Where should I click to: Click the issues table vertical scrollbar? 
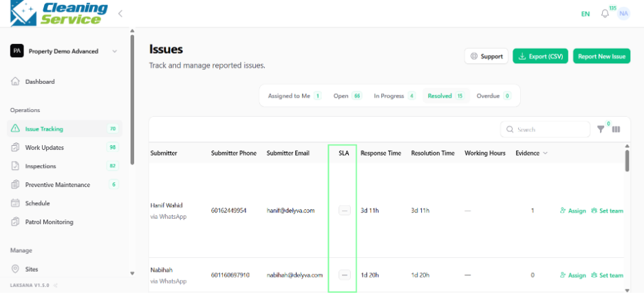(x=627, y=160)
